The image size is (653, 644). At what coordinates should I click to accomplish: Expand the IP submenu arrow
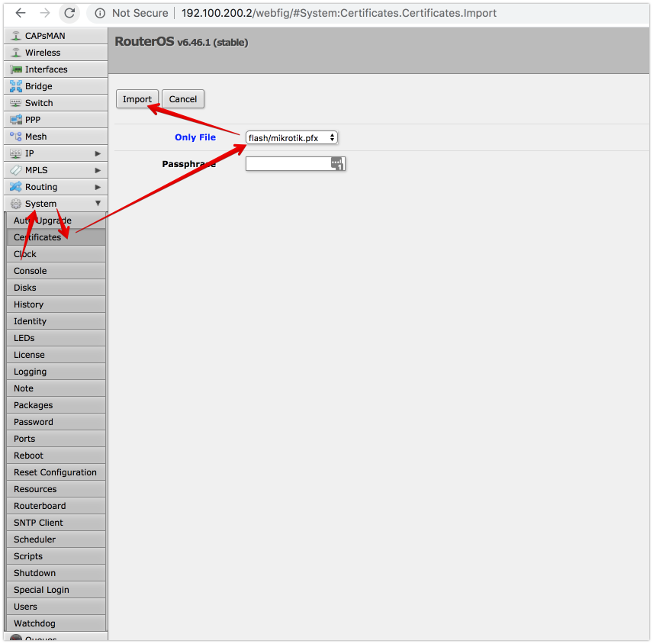tap(98, 153)
